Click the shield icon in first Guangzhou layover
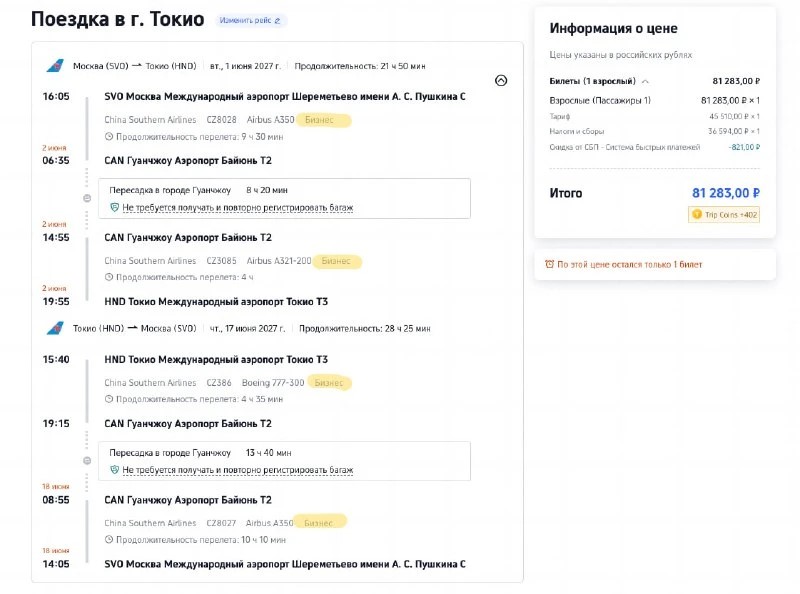The image size is (800, 594). [x=114, y=207]
